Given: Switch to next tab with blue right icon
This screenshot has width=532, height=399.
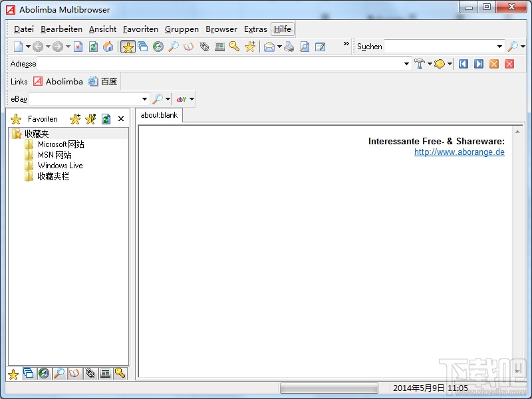Looking at the screenshot, I should click(479, 64).
